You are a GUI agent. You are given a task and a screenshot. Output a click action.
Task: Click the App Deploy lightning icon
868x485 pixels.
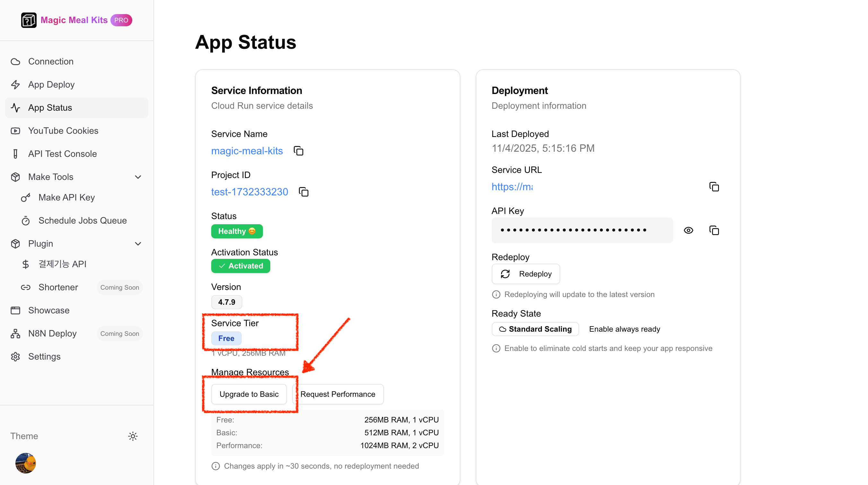point(15,85)
